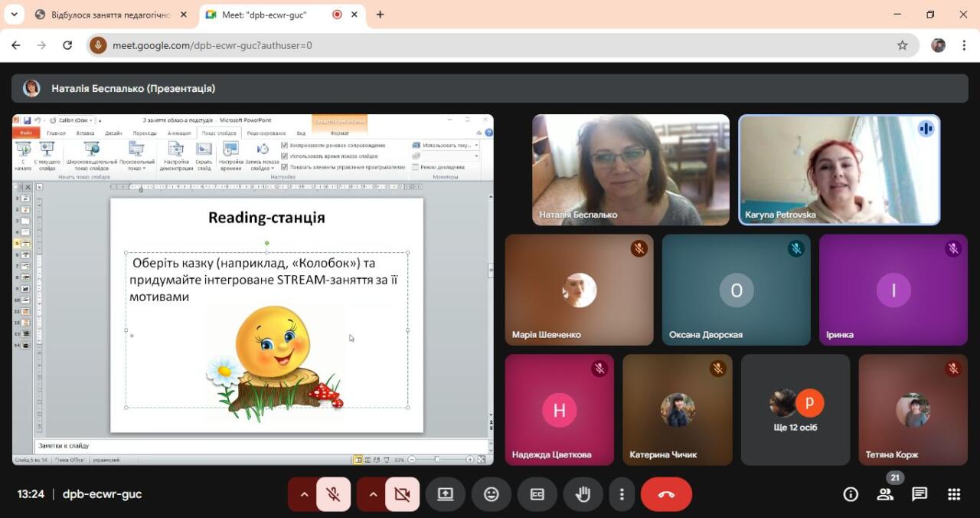Click Наталія Беспалько's video tile
This screenshot has width=980, height=518.
631,170
